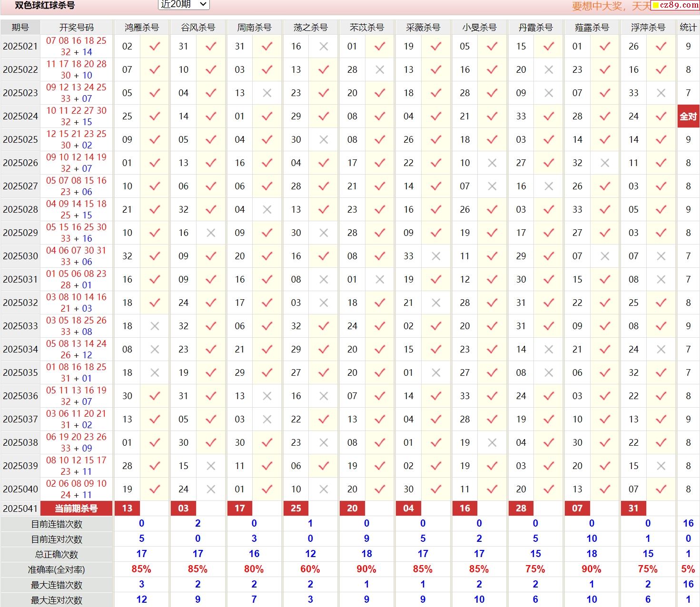Image resolution: width=700 pixels, height=607 pixels.
Task: Click the 葹露杀号 column header
Action: point(592,27)
